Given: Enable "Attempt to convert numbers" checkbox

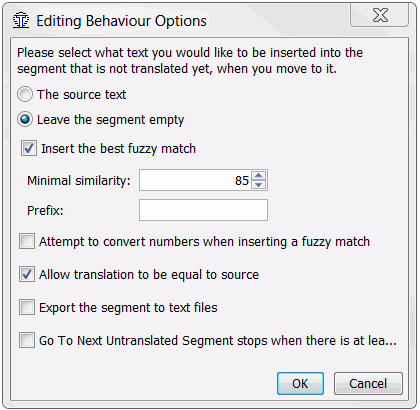Looking at the screenshot, I should (x=27, y=241).
